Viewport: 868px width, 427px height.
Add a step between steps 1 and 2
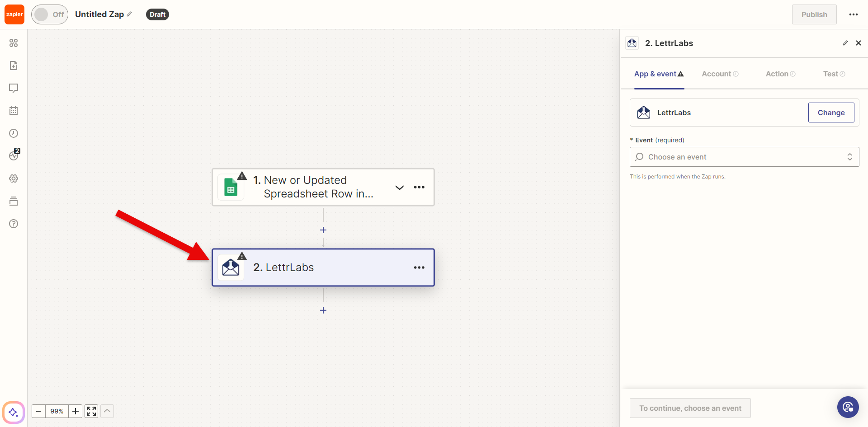[323, 230]
